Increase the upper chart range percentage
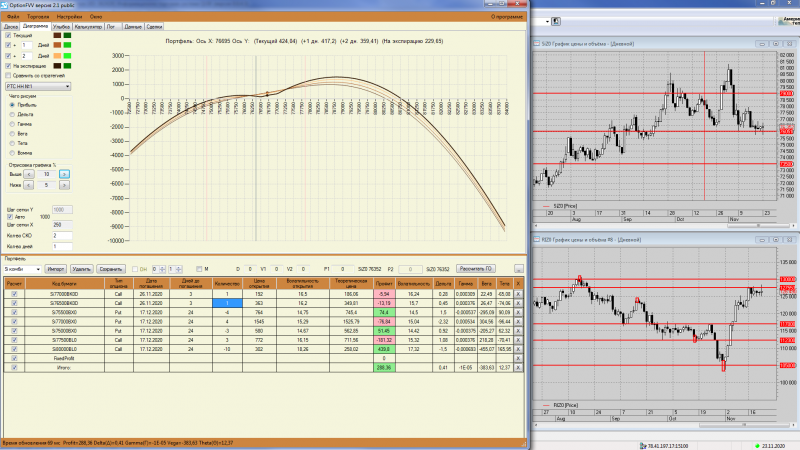800x450 pixels. pyautogui.click(x=64, y=174)
